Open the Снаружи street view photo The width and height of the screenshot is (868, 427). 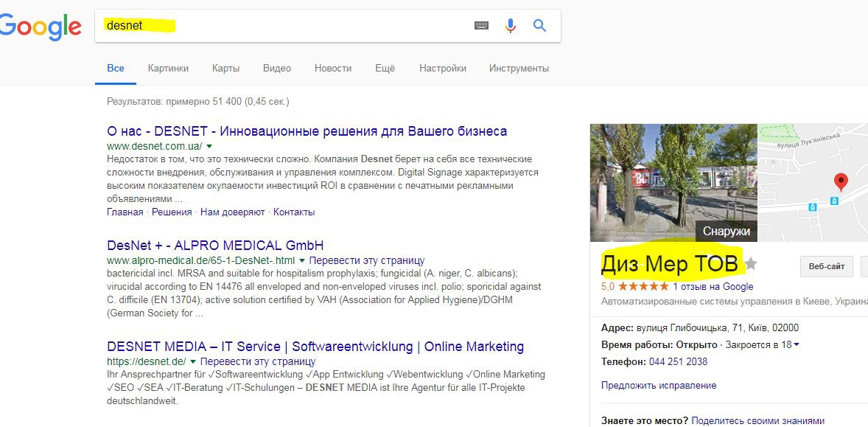click(673, 182)
